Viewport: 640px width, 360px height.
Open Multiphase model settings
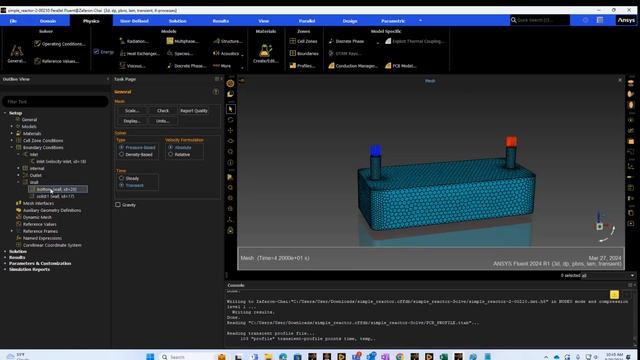pos(182,41)
